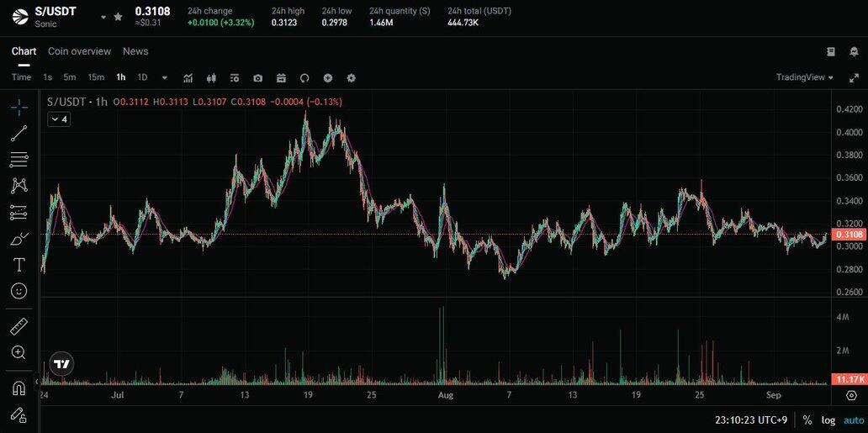
Task: Activate the zoom in tool
Action: click(19, 352)
